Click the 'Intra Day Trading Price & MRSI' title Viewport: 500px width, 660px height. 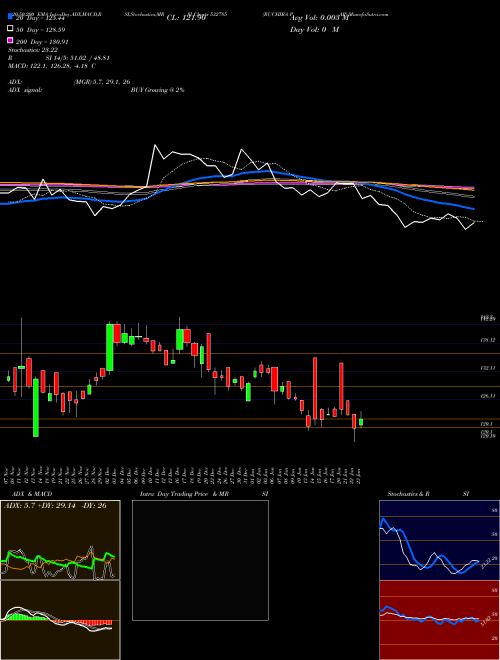(204, 494)
